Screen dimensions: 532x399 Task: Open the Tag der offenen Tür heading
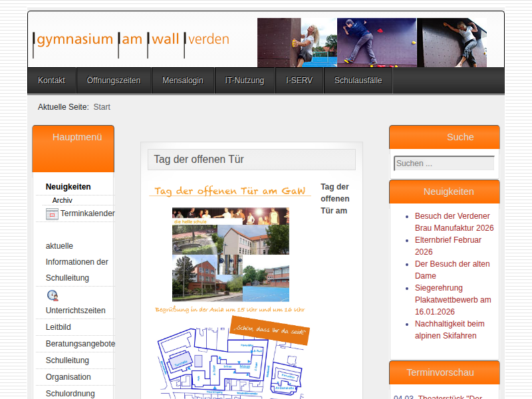click(x=199, y=160)
